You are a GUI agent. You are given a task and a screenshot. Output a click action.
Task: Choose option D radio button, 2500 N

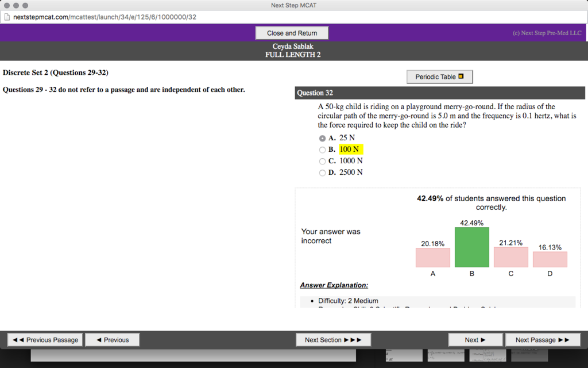(322, 172)
